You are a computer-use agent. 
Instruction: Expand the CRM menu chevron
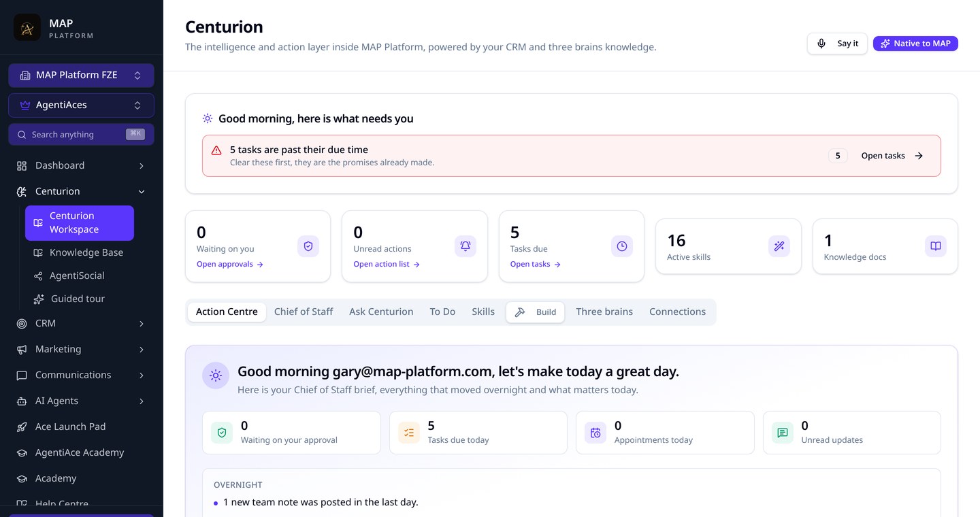click(142, 323)
